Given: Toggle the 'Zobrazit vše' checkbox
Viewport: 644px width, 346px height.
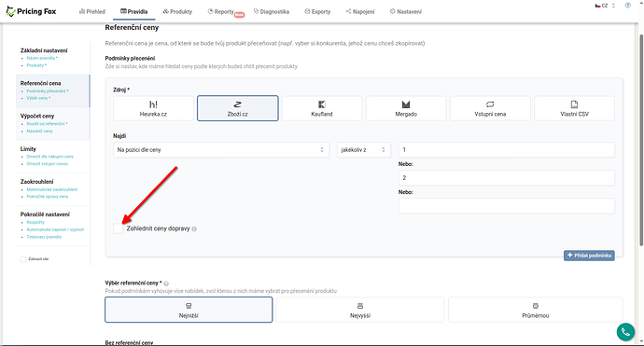Looking at the screenshot, I should 23,259.
